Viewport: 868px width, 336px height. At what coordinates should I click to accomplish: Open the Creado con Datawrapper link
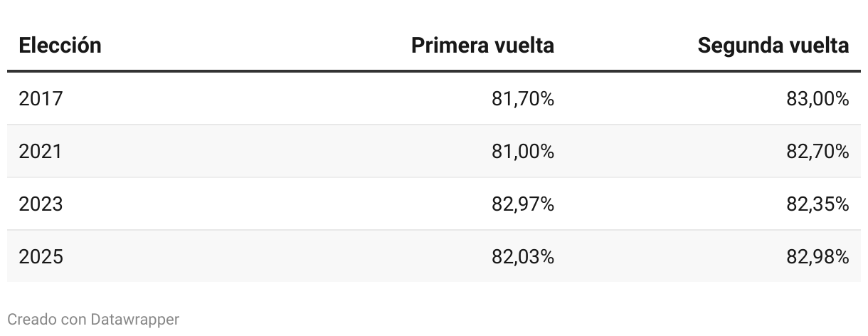click(93, 320)
